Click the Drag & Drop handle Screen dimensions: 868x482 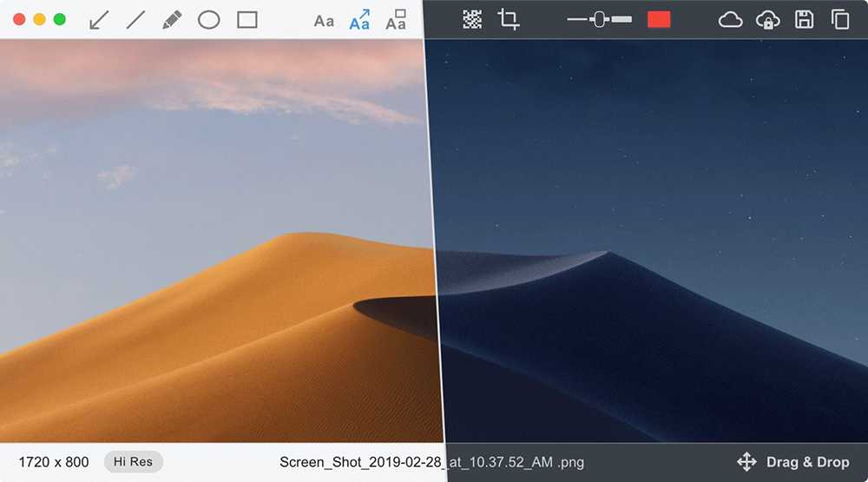pyautogui.click(x=792, y=462)
